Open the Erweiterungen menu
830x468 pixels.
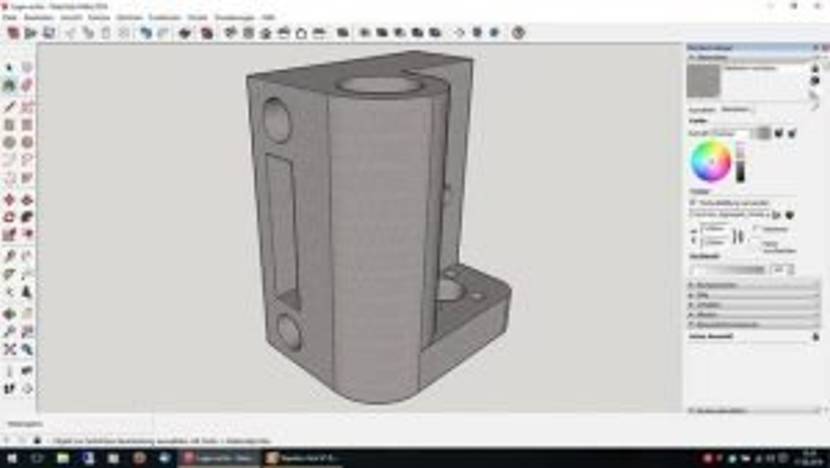(x=234, y=17)
